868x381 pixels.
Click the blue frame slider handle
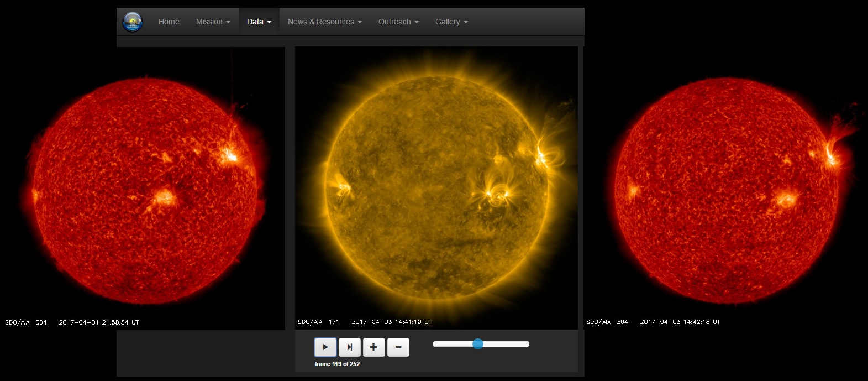[478, 344]
